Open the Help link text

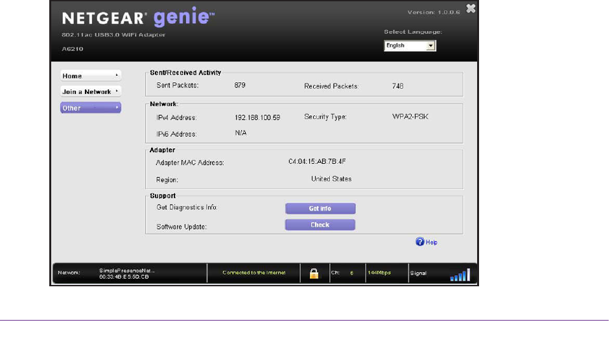point(432,243)
